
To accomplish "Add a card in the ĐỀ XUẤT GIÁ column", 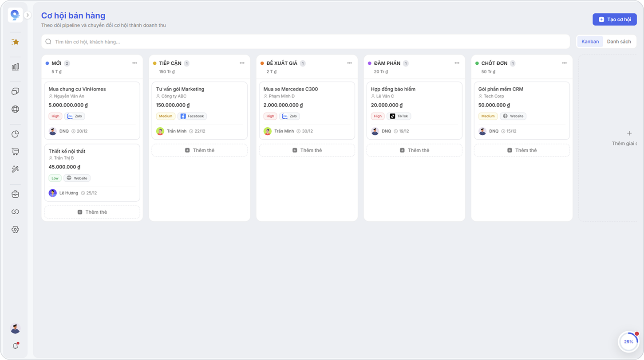I will (307, 150).
